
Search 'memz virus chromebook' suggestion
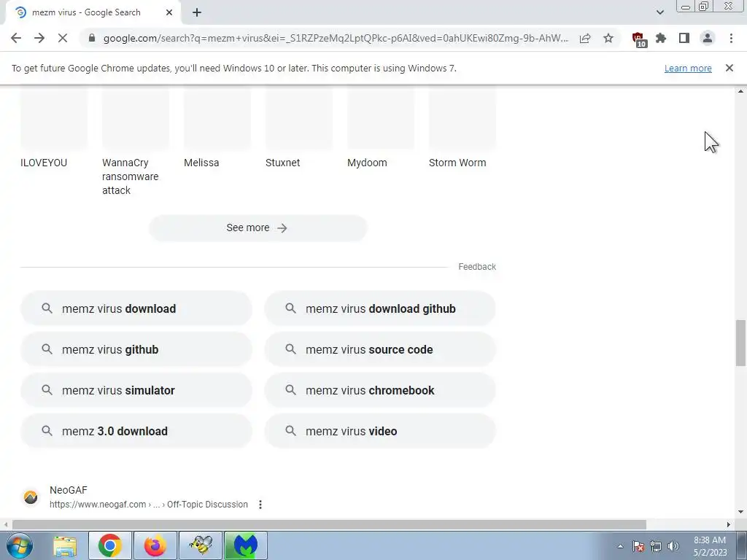coord(380,391)
